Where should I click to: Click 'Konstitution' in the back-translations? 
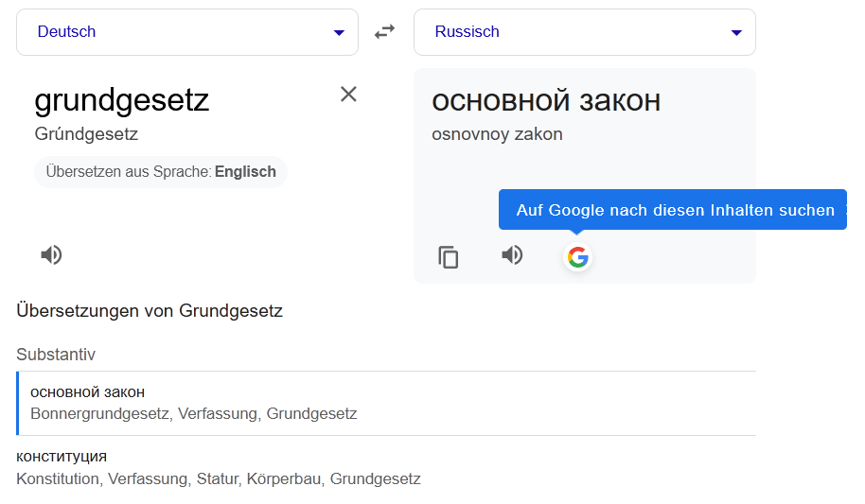[x=58, y=478]
